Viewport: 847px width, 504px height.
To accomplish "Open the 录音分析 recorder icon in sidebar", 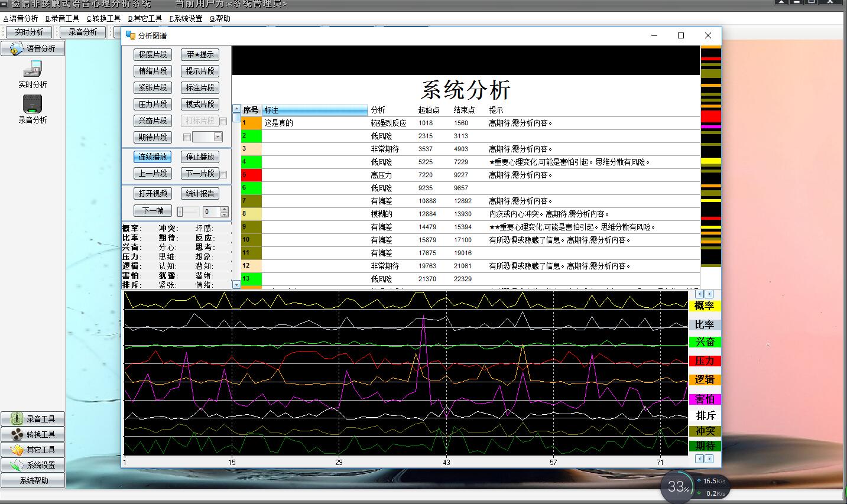I will tap(33, 105).
